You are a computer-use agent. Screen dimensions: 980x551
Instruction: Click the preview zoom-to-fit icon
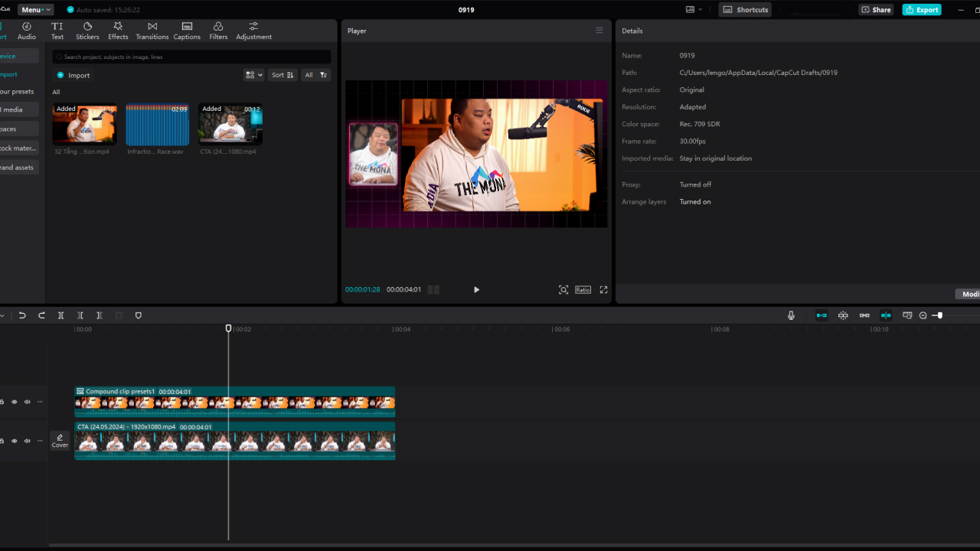pyautogui.click(x=563, y=290)
